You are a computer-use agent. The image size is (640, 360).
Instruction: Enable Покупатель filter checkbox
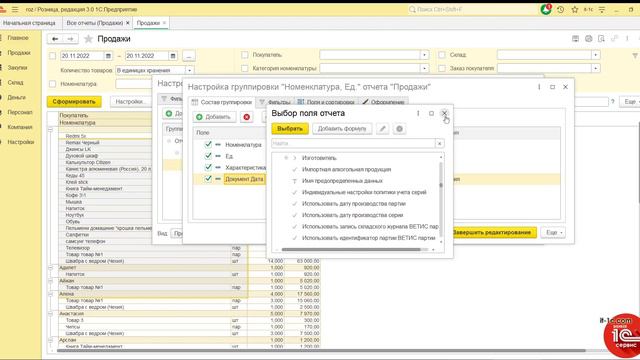[x=244, y=55]
